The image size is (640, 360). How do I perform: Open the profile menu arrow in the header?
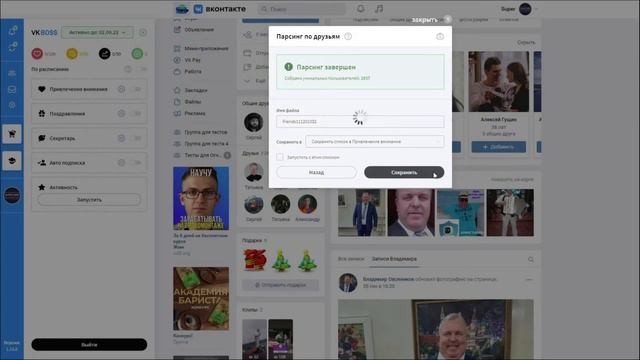[536, 9]
